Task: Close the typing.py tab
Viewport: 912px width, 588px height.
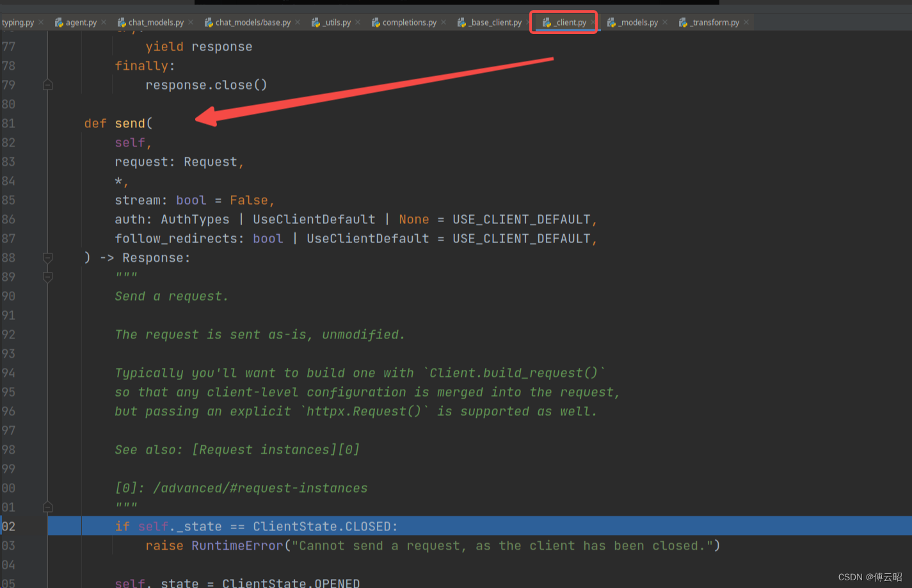Action: point(41,22)
